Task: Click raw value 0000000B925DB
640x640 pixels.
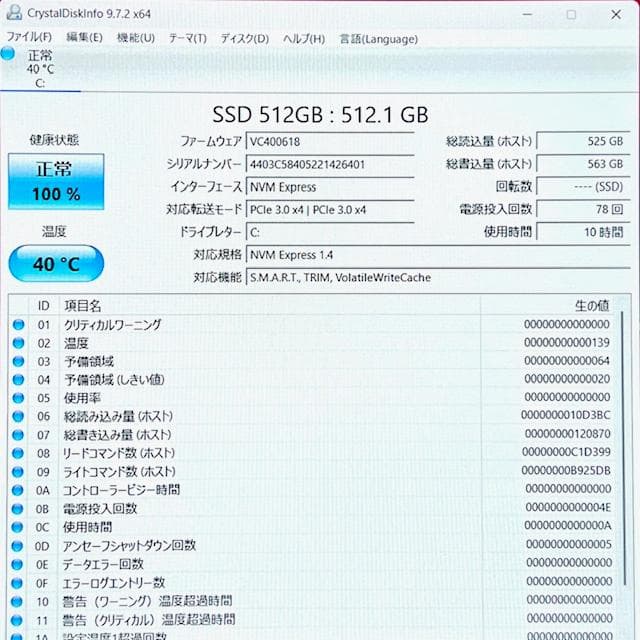Action: tap(567, 471)
